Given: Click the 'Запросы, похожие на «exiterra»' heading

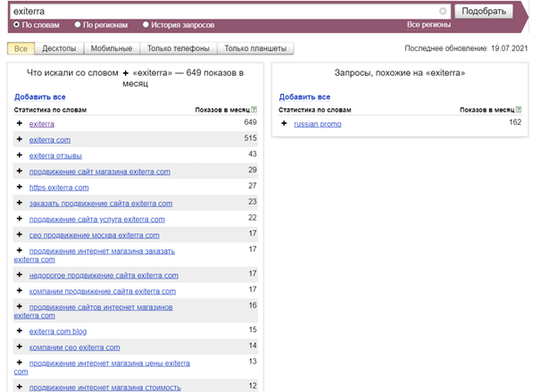Looking at the screenshot, I should (400, 73).
